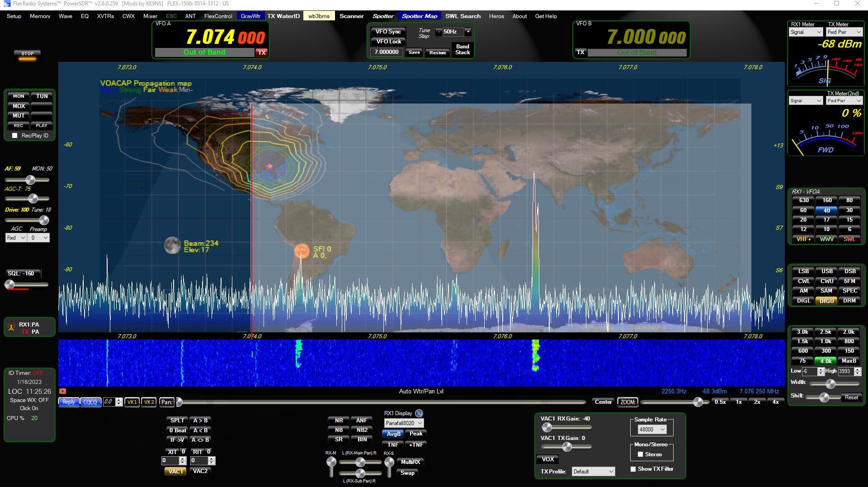This screenshot has width=868, height=487.
Task: Open the Memory menu
Action: coord(40,16)
